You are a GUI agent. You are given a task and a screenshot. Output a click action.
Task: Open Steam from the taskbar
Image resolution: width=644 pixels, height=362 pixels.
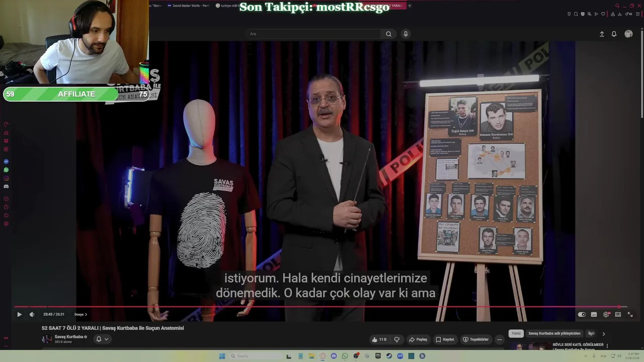[x=389, y=356]
